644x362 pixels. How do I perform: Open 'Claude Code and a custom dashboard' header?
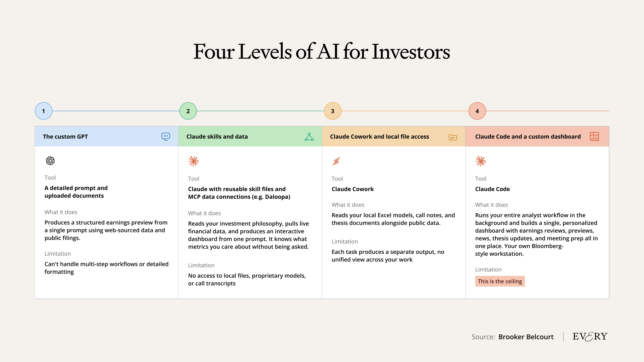[x=528, y=137]
